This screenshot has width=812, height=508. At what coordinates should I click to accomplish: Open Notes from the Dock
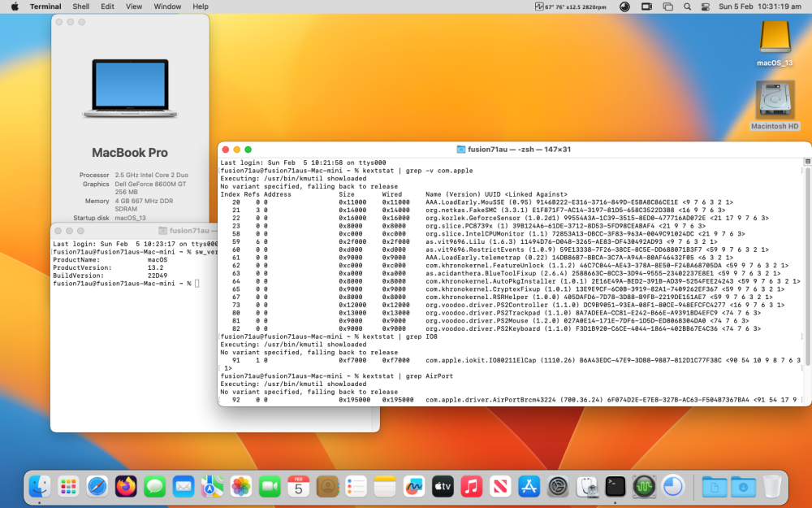pyautogui.click(x=385, y=487)
